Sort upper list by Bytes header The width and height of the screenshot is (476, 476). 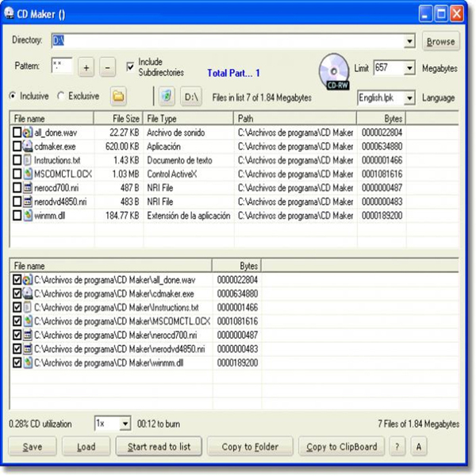click(382, 118)
